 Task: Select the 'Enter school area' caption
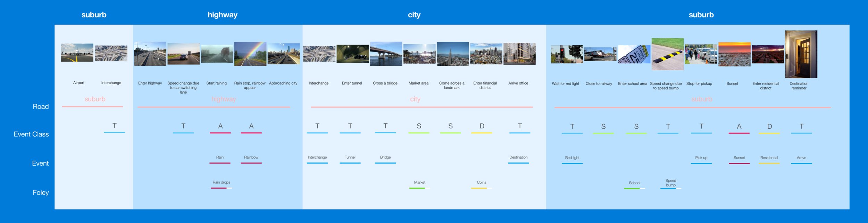tap(633, 83)
